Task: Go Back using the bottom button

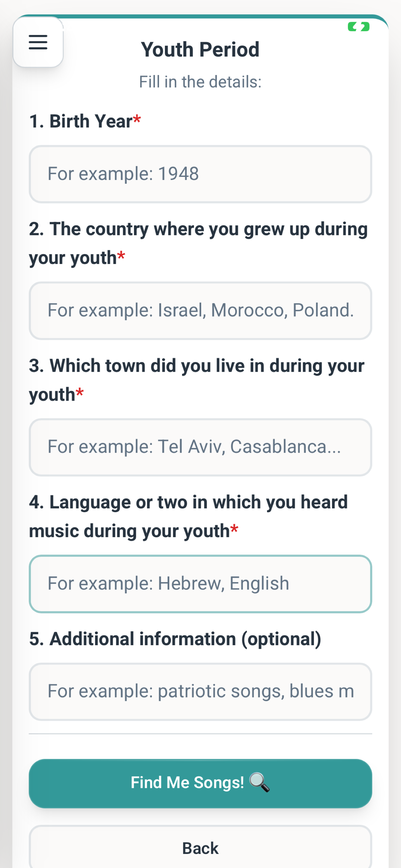Action: coord(200,847)
